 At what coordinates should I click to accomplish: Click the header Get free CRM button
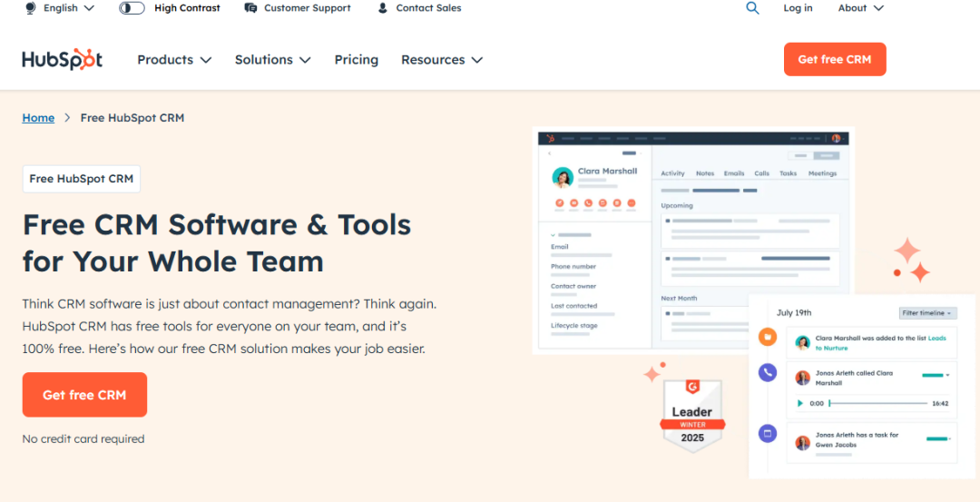[x=834, y=60]
